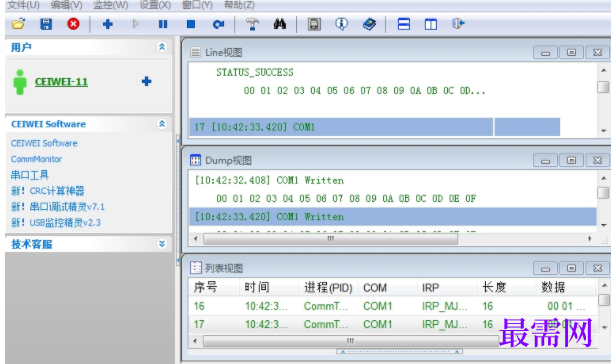
Task: Sort list by 时间 column header
Action: pyautogui.click(x=269, y=287)
